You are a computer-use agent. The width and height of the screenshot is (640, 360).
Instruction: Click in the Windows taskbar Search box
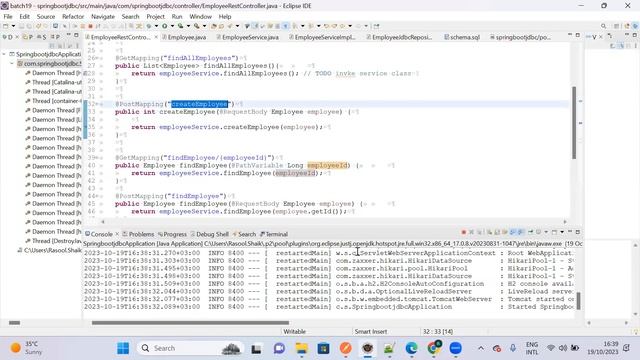coord(191,348)
